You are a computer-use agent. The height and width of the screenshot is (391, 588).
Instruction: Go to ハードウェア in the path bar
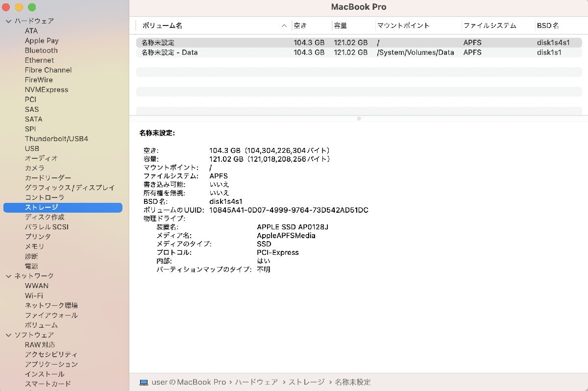click(x=256, y=382)
